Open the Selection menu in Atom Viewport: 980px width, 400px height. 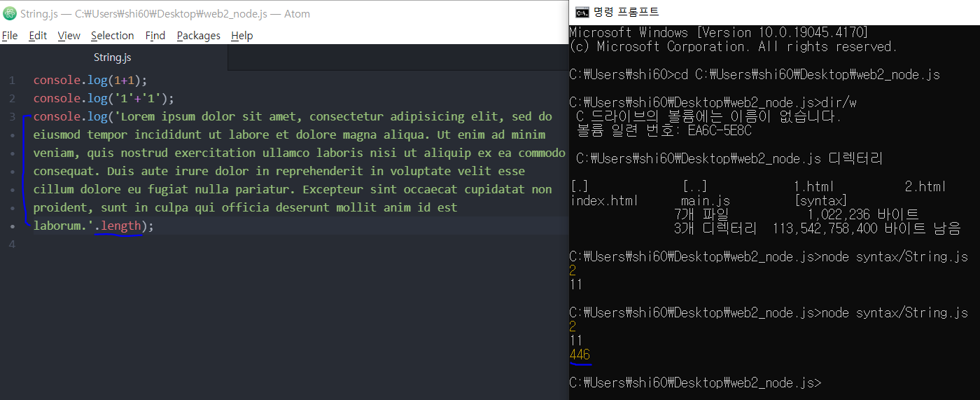click(x=112, y=36)
